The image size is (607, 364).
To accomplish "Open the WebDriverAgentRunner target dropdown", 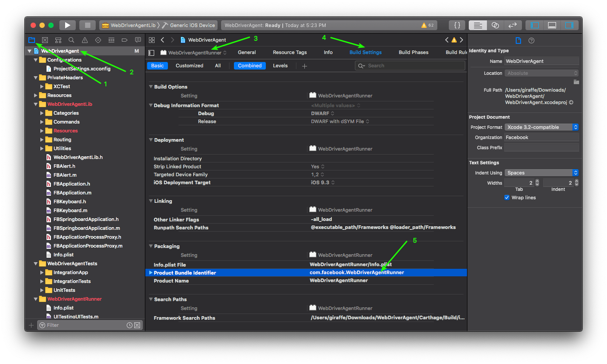I will pyautogui.click(x=194, y=53).
